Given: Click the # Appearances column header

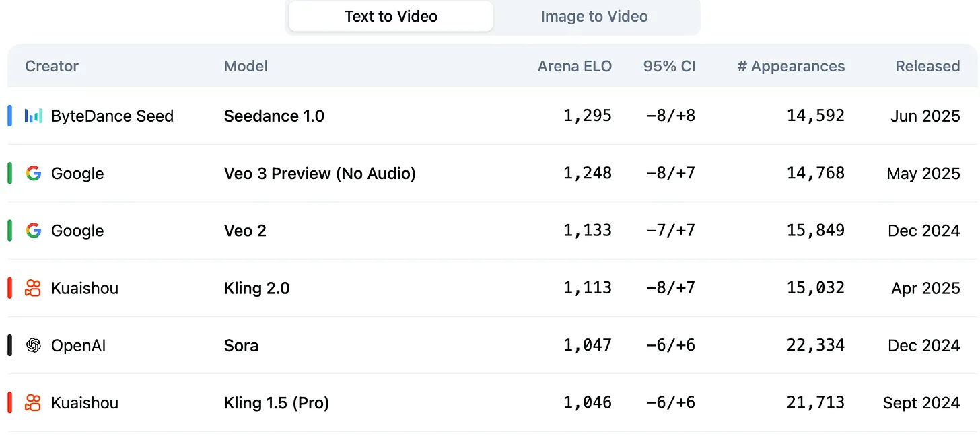Looking at the screenshot, I should (791, 66).
